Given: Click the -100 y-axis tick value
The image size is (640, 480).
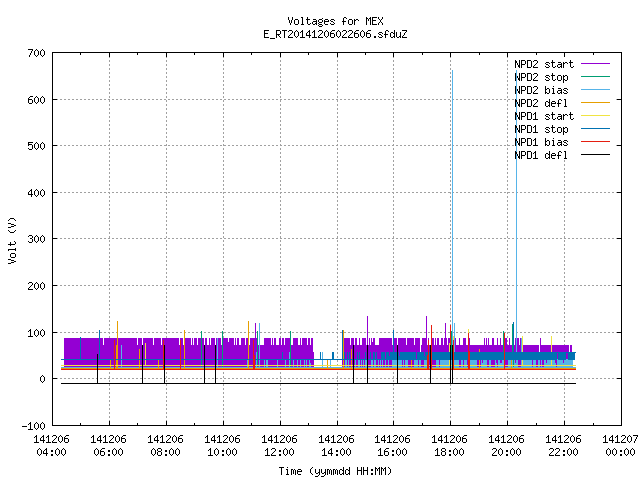Looking at the screenshot, I should coord(34,426).
